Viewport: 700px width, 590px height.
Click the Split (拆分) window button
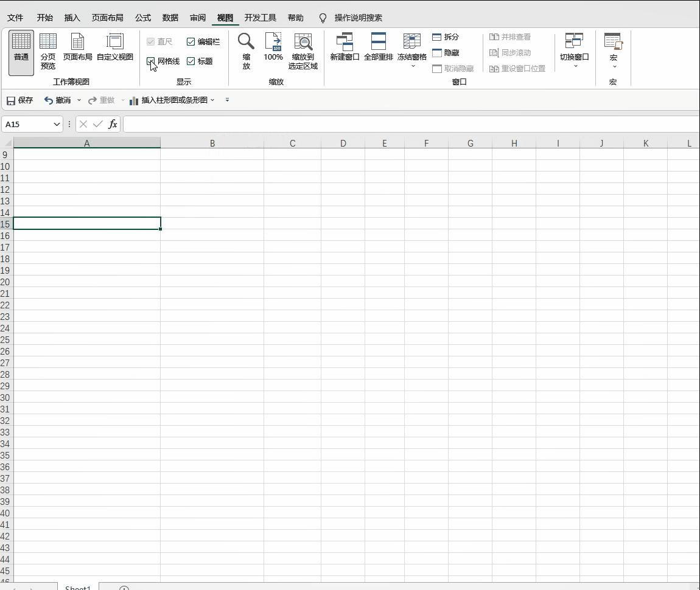tap(446, 37)
